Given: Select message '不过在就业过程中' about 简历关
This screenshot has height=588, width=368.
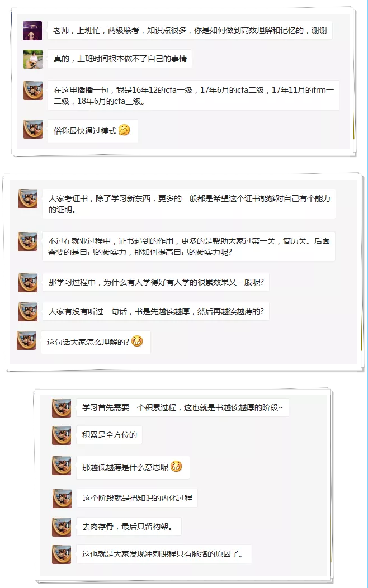Looking at the screenshot, I should [x=188, y=246].
